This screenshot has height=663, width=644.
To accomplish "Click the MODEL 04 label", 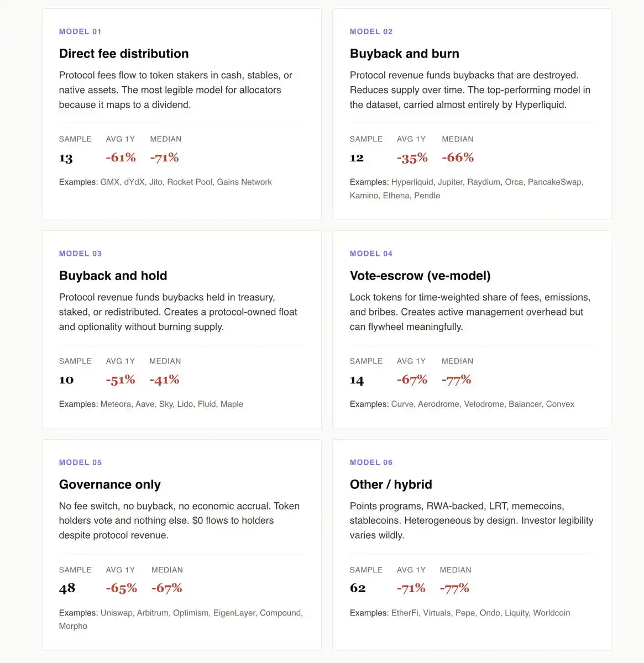I will (x=371, y=254).
